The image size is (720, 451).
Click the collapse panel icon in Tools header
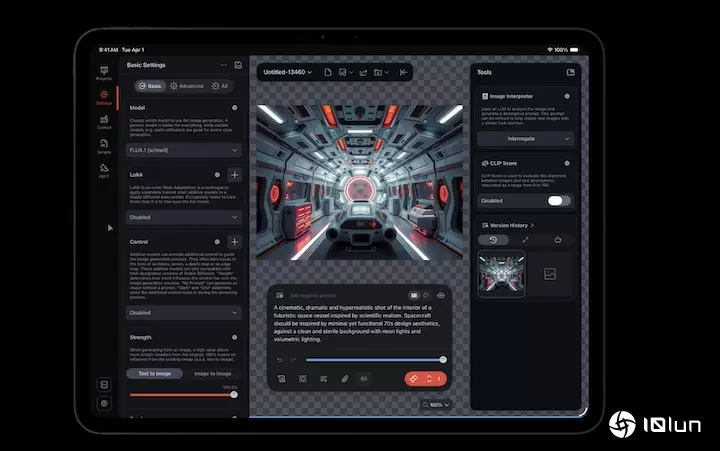tap(570, 72)
